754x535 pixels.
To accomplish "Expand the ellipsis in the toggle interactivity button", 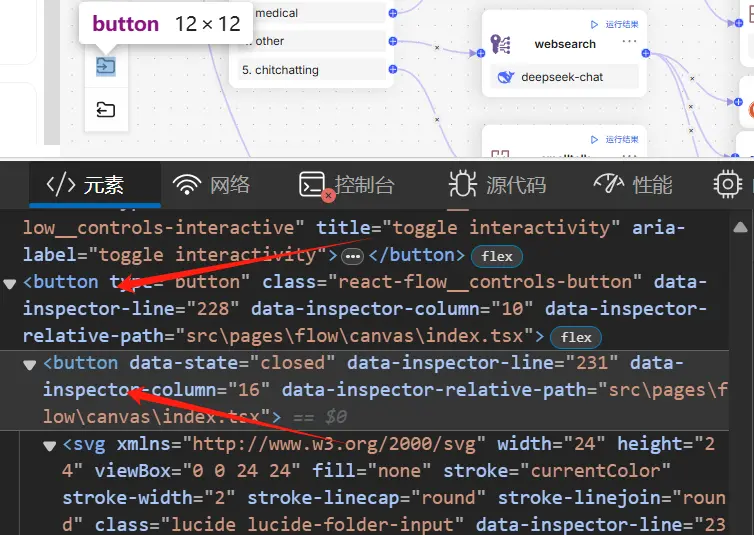I will (x=352, y=257).
